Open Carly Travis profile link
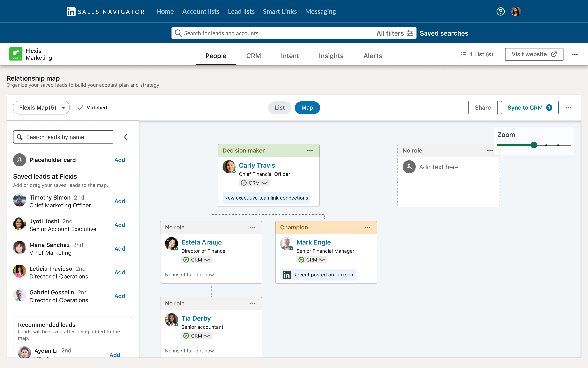This screenshot has height=368, width=588. [257, 165]
